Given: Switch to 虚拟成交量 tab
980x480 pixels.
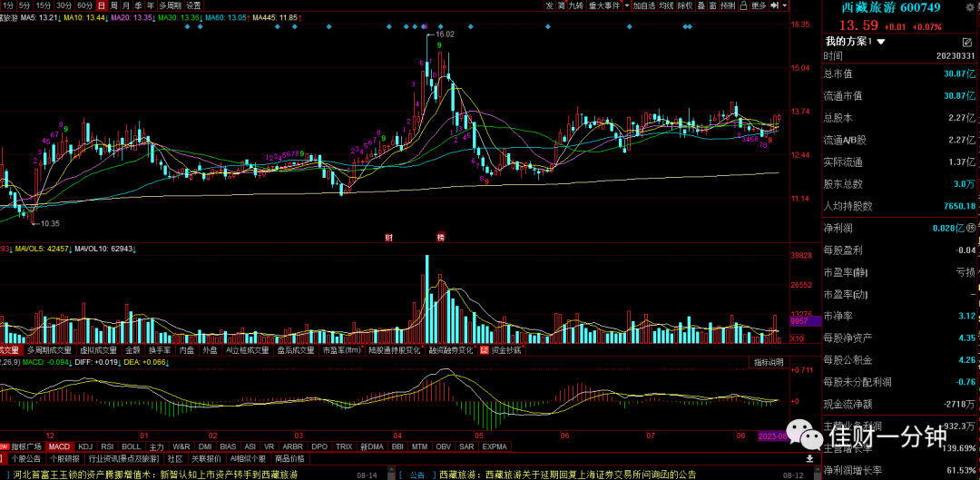Looking at the screenshot, I should 98,350.
